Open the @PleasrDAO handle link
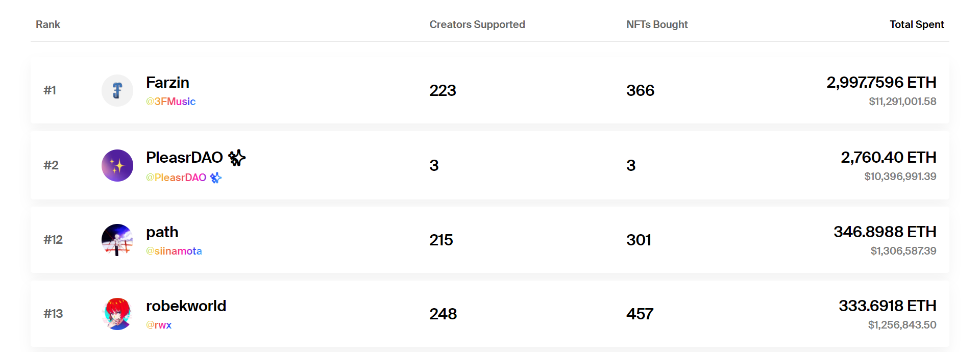 pos(176,178)
